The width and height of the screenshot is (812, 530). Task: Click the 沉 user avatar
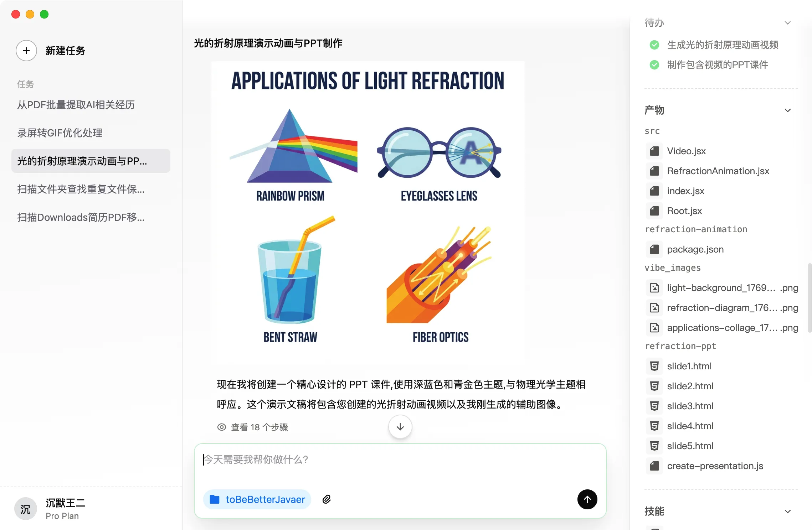pos(26,509)
